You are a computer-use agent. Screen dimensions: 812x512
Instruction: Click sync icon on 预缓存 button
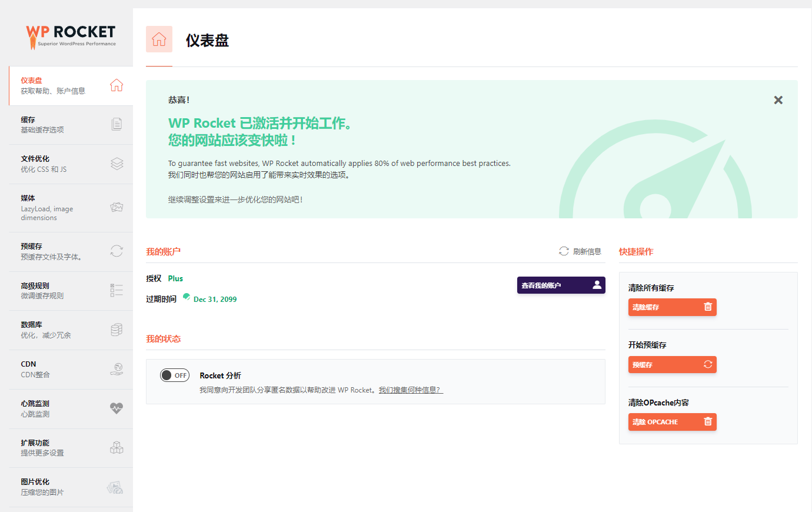click(708, 364)
